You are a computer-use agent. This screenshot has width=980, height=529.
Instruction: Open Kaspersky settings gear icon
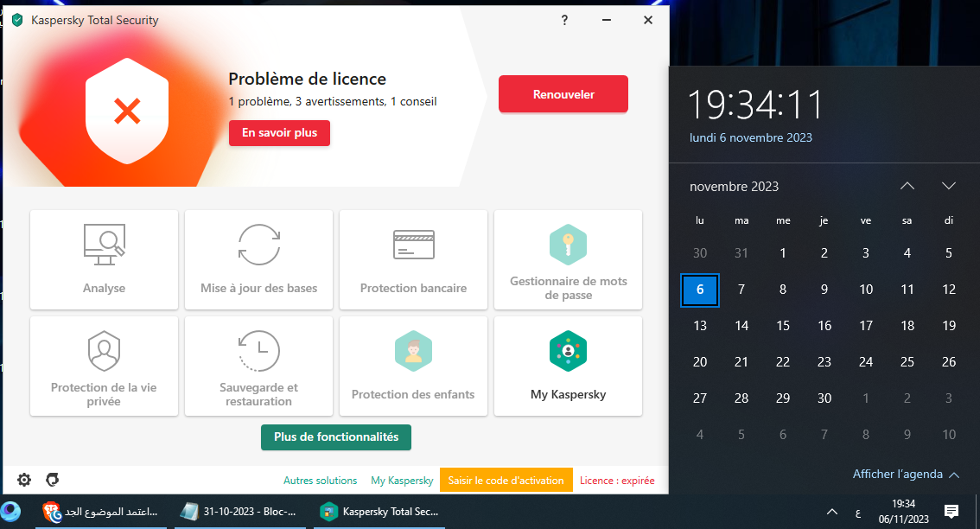[x=23, y=480]
